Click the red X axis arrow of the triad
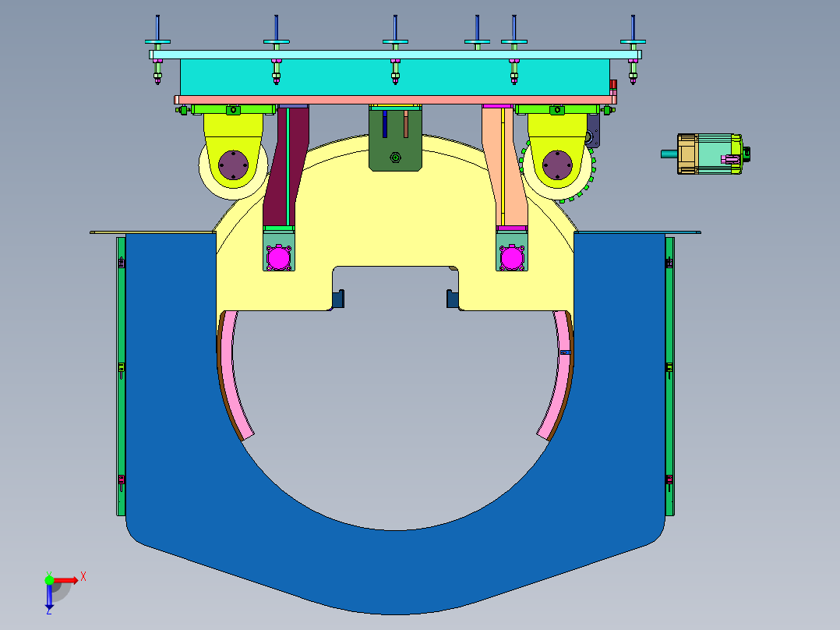 66,580
